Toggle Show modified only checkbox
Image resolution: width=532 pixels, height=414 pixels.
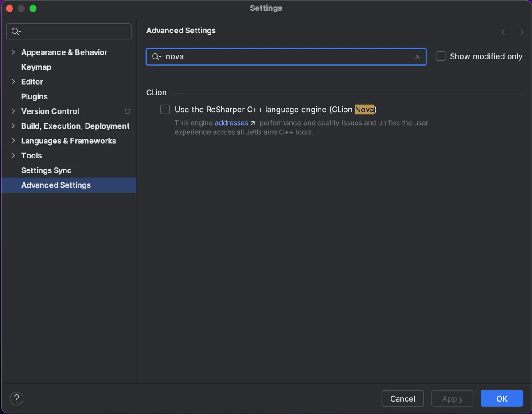[x=440, y=56]
